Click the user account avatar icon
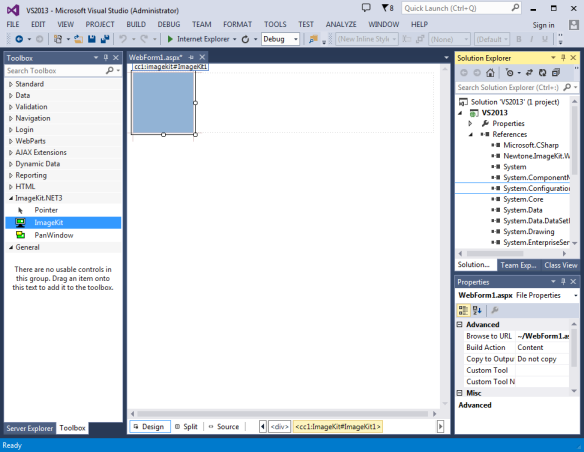 tap(574, 25)
